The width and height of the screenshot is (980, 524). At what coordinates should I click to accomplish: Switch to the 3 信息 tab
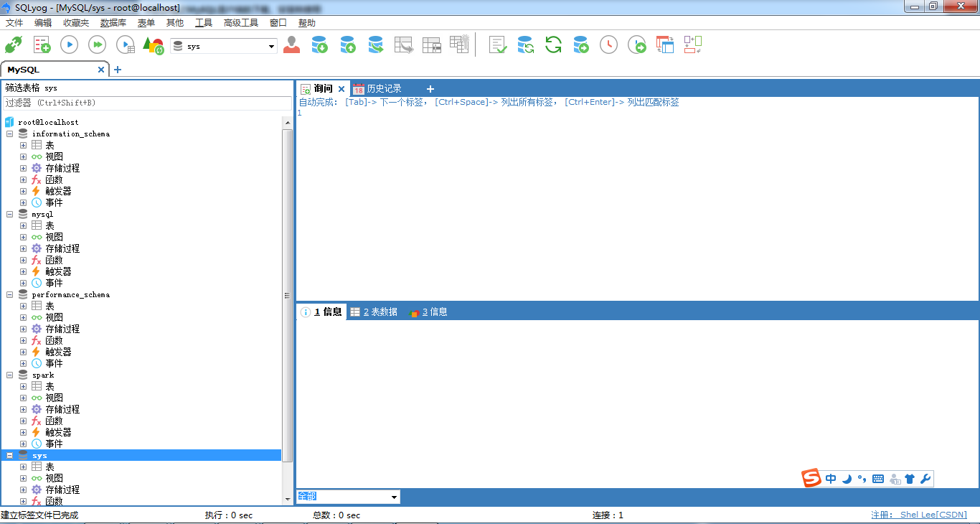coord(428,312)
